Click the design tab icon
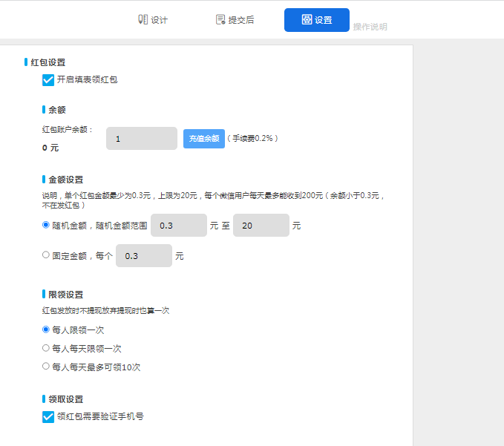This screenshot has width=504, height=446. click(143, 20)
